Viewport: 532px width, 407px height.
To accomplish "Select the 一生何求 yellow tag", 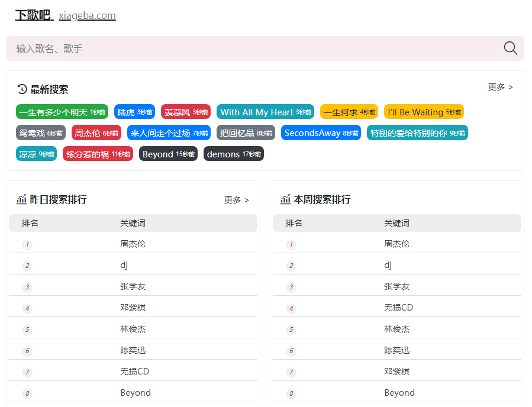I will pyautogui.click(x=349, y=112).
